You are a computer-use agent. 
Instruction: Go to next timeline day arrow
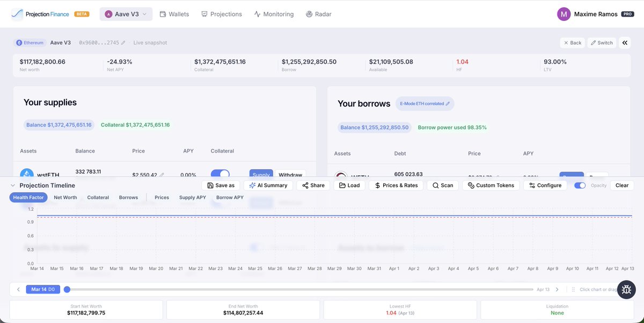click(557, 289)
